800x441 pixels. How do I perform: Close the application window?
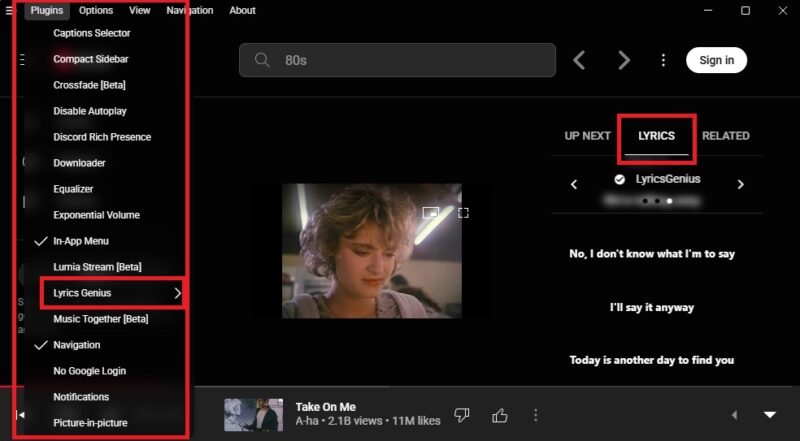(x=783, y=10)
